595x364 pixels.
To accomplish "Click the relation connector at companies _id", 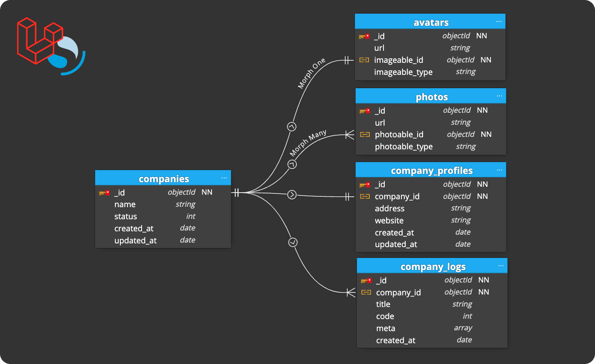I will [x=236, y=192].
